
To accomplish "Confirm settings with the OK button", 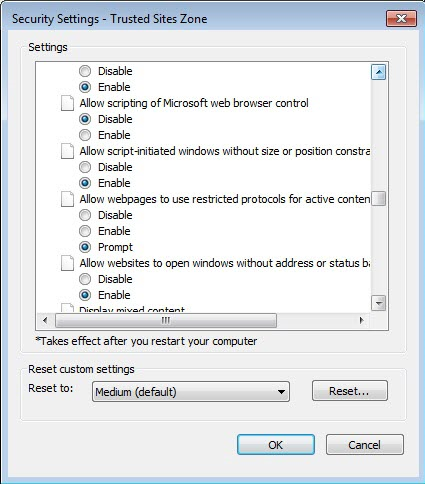I will (x=276, y=444).
